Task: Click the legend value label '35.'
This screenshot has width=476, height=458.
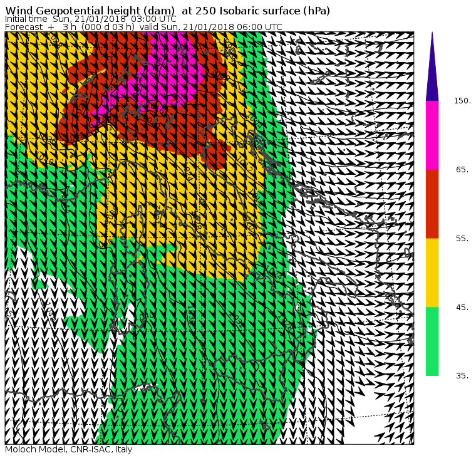Action: (462, 376)
